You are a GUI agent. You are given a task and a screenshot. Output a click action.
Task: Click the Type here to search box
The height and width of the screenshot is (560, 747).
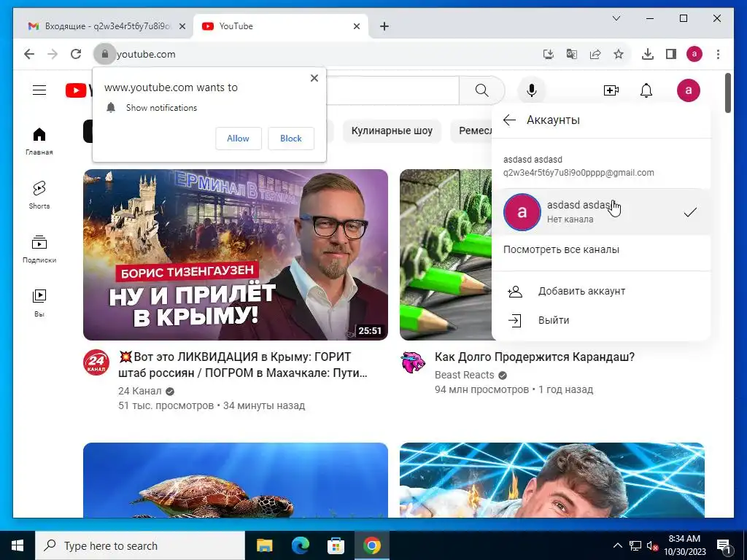pos(140,545)
